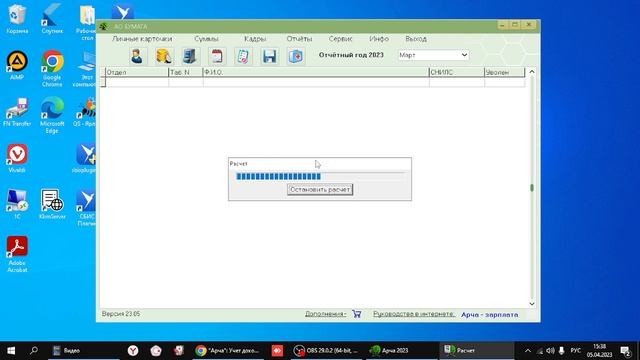Open the Кадры menu
Screen dimensions: 640x360
[255, 39]
